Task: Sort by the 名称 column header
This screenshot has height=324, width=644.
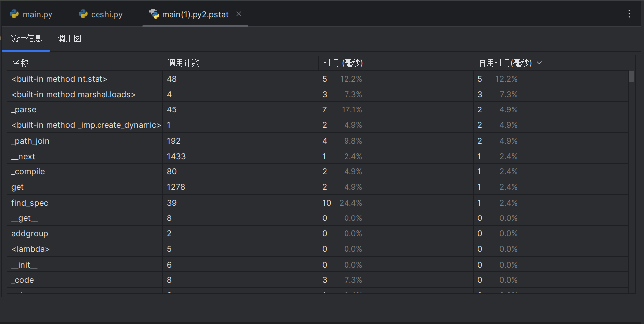Action: tap(21, 63)
